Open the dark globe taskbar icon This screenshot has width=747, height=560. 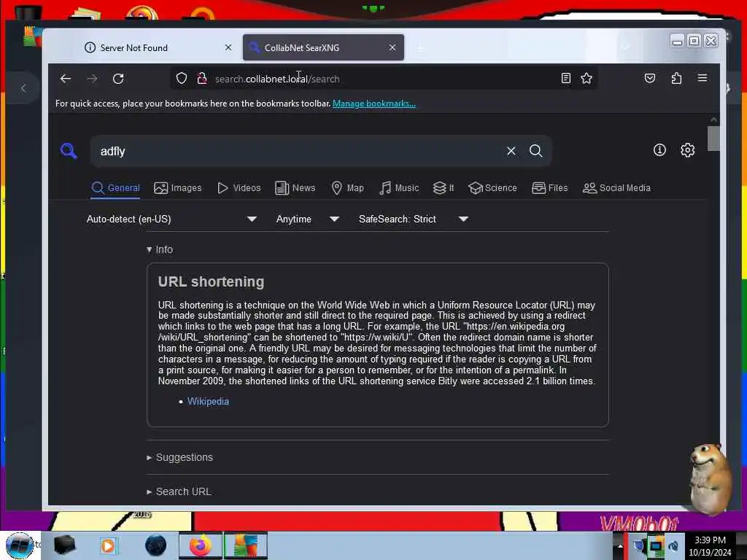pyautogui.click(x=155, y=545)
